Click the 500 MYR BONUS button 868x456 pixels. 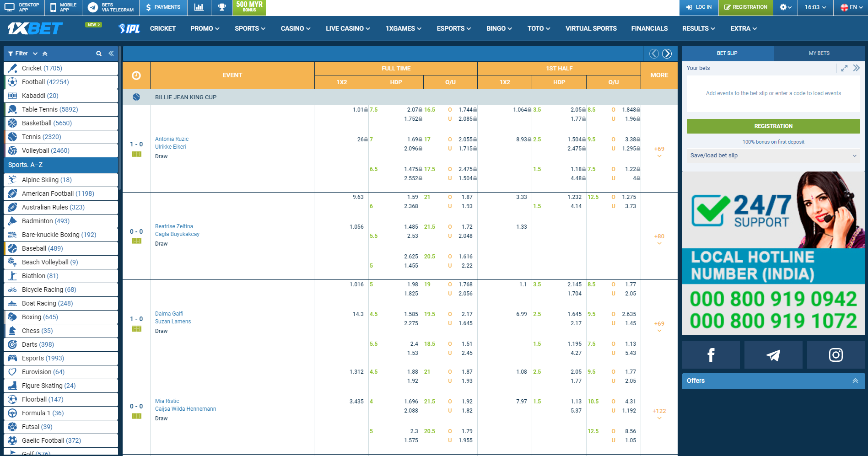point(249,7)
